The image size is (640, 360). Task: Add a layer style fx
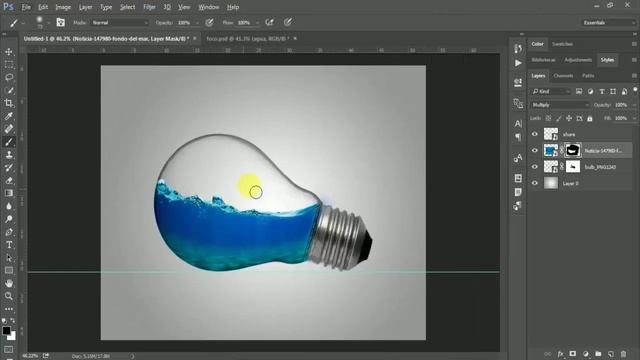click(560, 354)
